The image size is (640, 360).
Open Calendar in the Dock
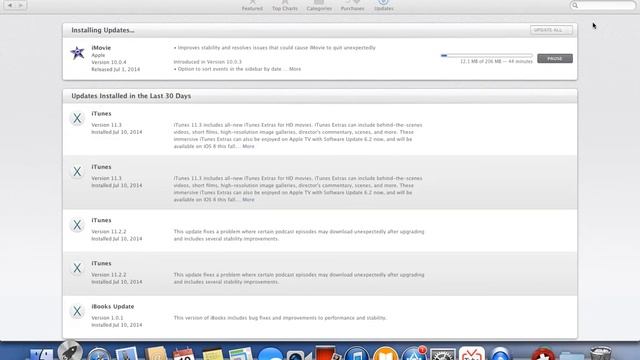coord(184,353)
